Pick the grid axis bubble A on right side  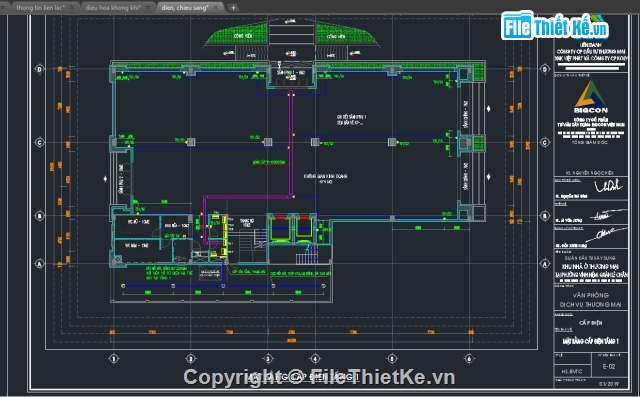pyautogui.click(x=545, y=264)
